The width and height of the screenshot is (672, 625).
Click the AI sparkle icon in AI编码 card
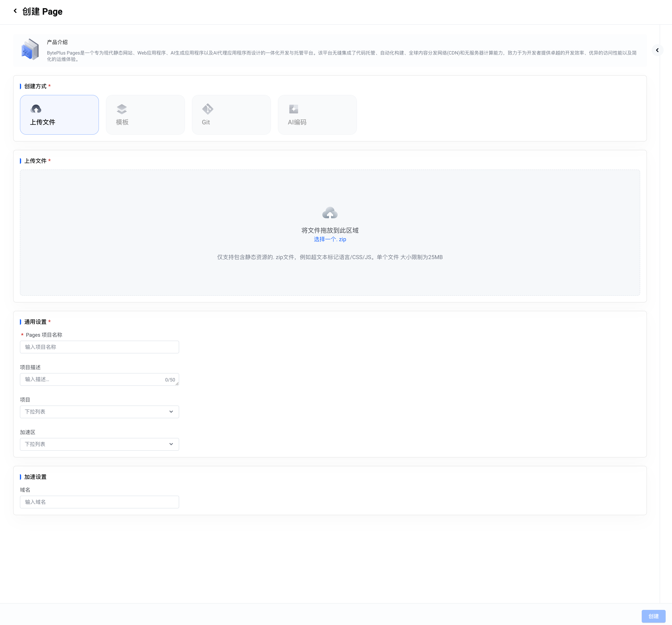pos(293,109)
